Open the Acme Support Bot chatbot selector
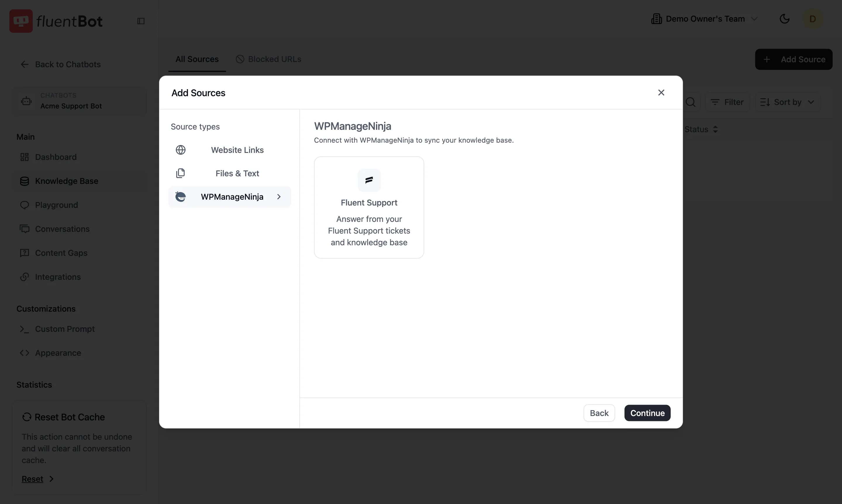Image resolution: width=842 pixels, height=504 pixels. click(x=79, y=101)
